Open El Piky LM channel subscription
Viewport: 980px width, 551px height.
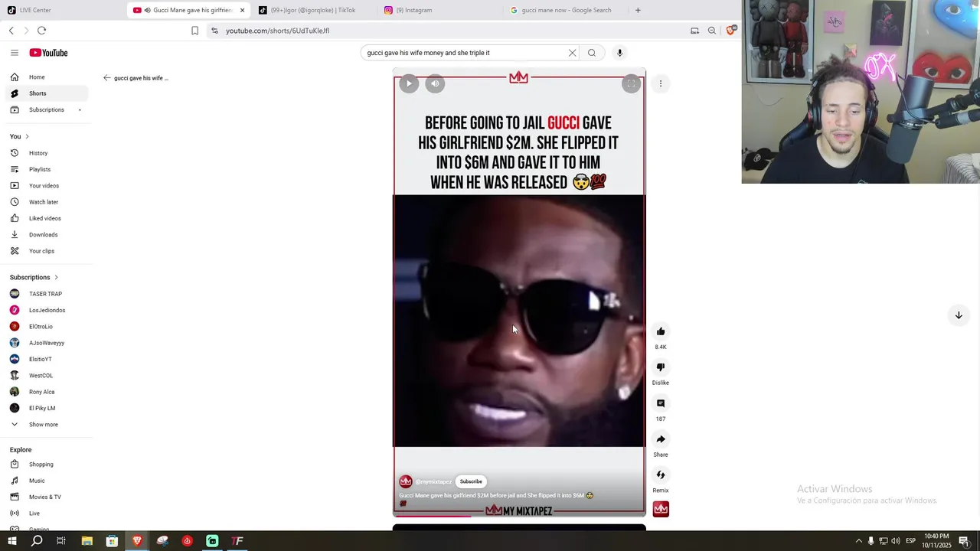click(47, 408)
